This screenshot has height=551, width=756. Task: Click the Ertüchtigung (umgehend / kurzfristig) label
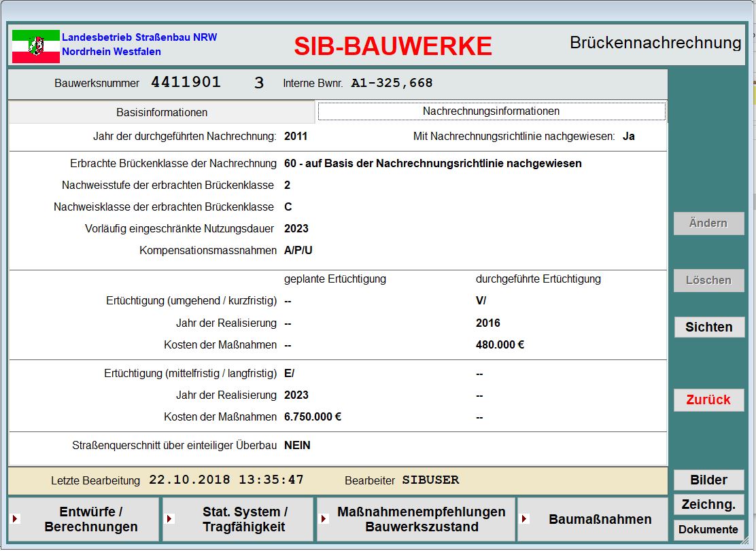[x=192, y=301]
